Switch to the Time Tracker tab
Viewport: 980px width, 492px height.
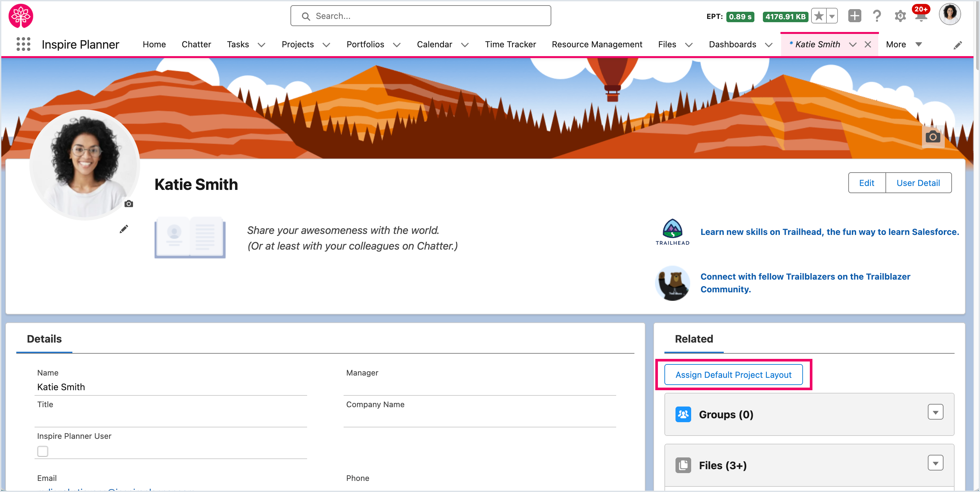coord(510,45)
